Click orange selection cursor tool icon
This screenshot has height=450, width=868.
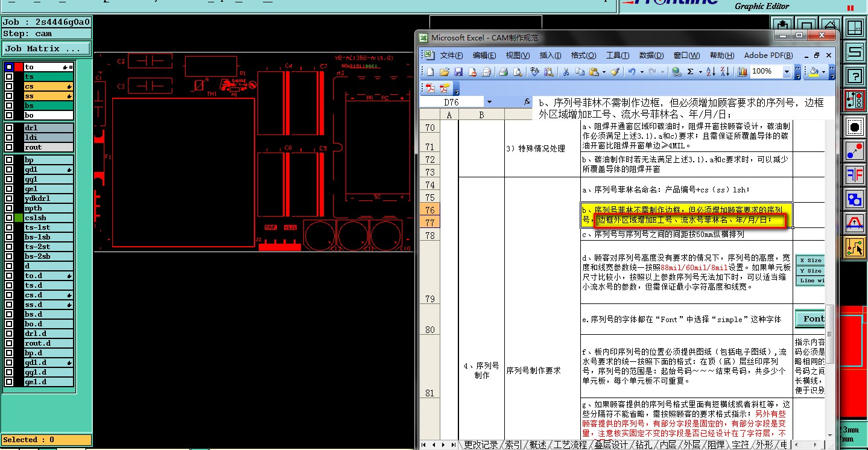(x=854, y=247)
